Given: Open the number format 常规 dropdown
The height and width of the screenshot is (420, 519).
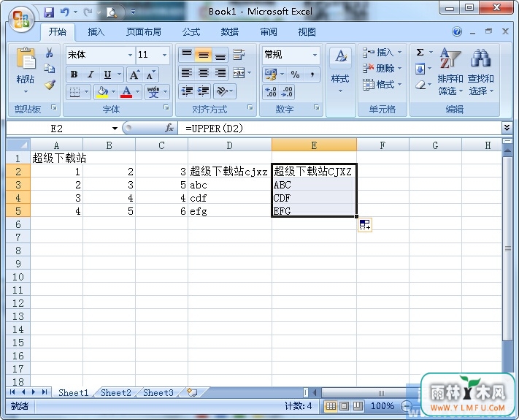Looking at the screenshot, I should 315,55.
